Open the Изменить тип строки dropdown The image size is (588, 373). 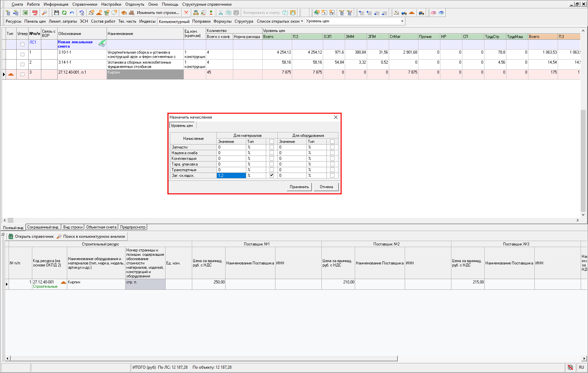(x=158, y=13)
